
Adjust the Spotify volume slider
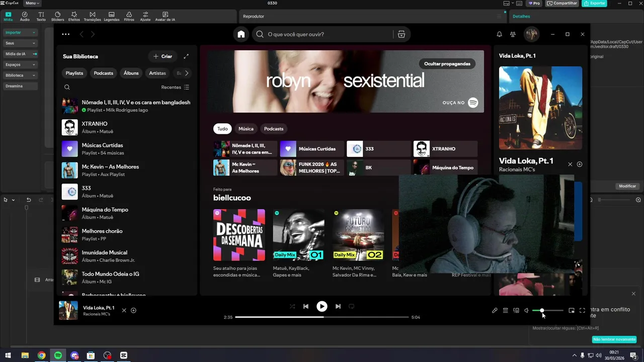click(547, 311)
